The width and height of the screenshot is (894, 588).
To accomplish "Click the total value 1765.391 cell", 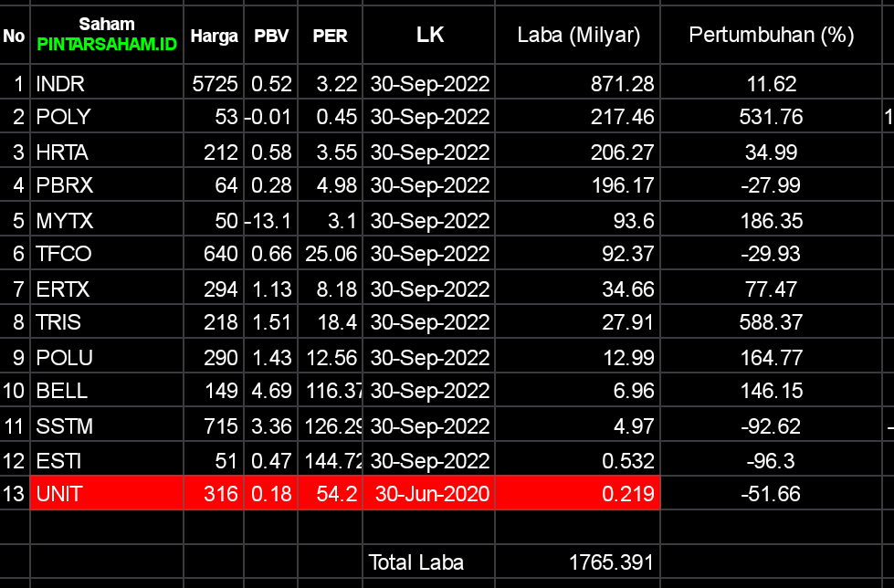I will (x=578, y=562).
